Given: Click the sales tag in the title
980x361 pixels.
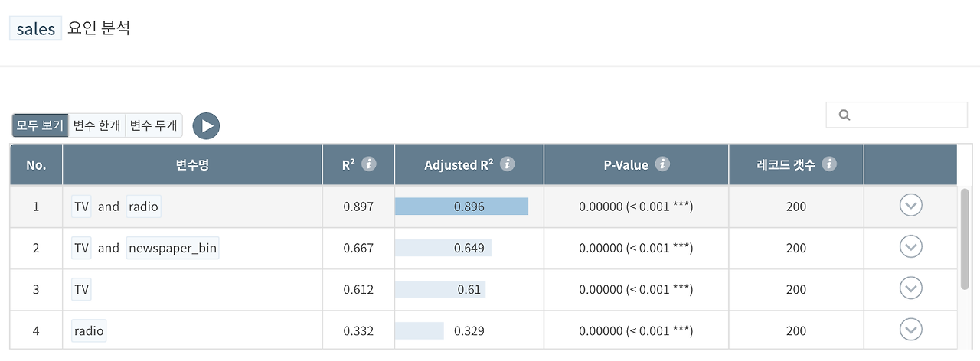Looking at the screenshot, I should click(x=35, y=29).
